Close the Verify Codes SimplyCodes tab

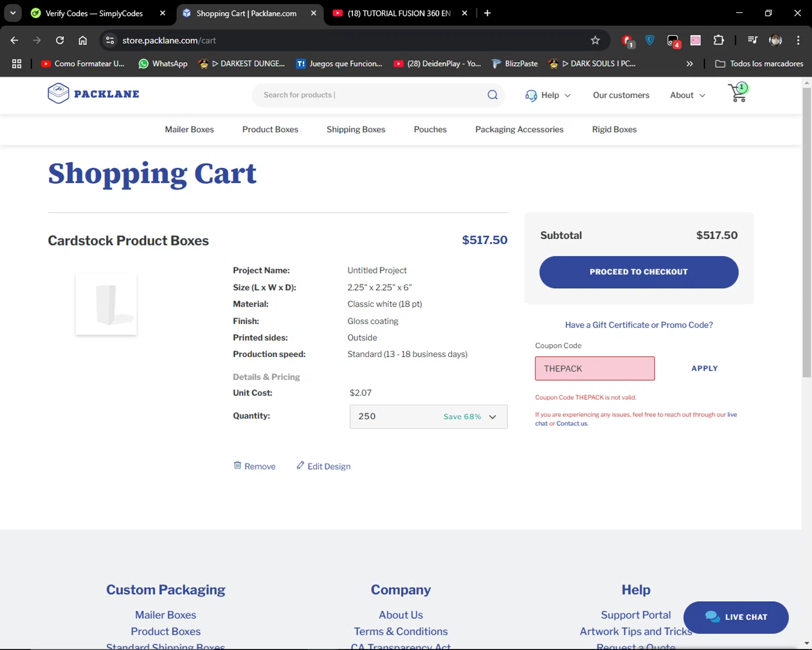pyautogui.click(x=162, y=13)
